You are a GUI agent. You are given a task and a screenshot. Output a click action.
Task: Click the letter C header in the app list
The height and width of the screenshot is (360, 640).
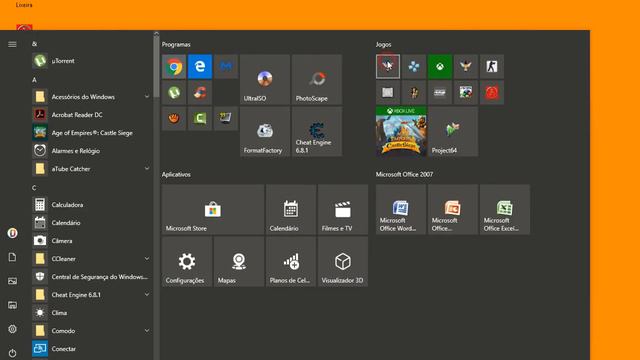tap(34, 188)
